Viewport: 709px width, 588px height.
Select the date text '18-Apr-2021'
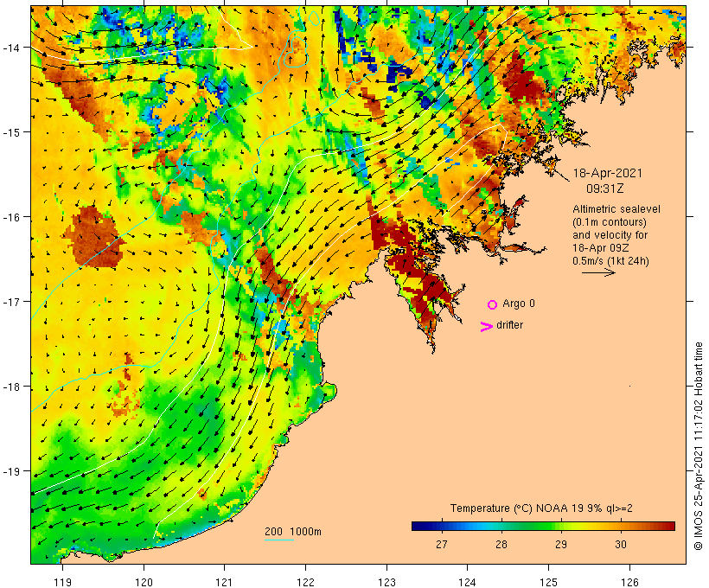click(x=607, y=173)
